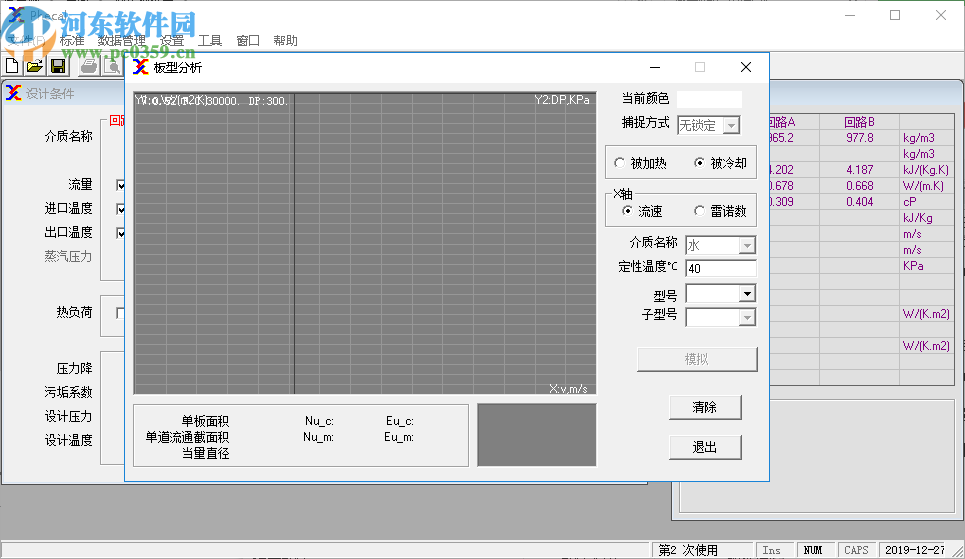Click the Nu_c: label
965x559 pixels.
pos(319,421)
